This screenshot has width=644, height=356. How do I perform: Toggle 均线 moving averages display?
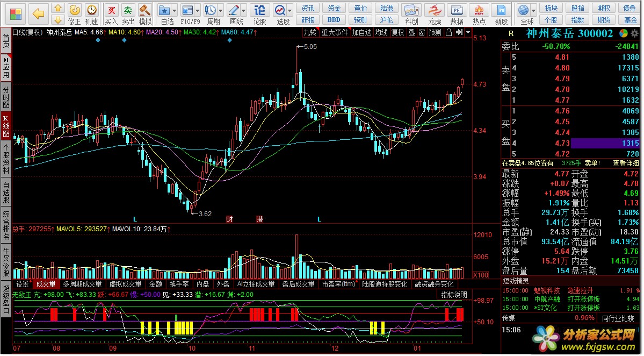point(381,32)
